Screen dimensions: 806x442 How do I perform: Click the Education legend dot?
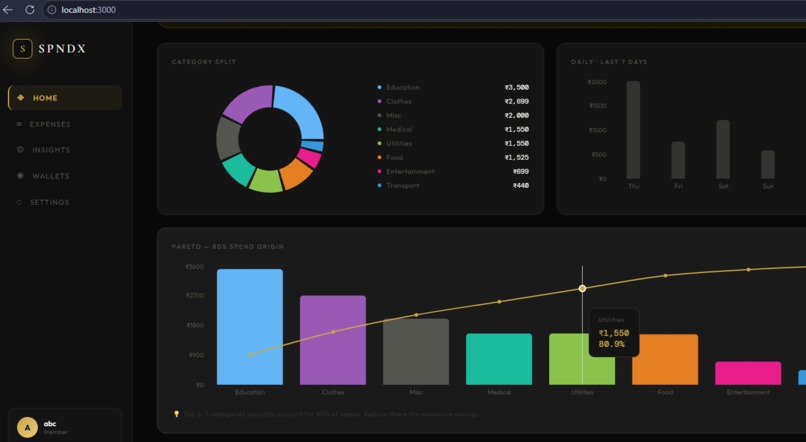[x=379, y=87]
